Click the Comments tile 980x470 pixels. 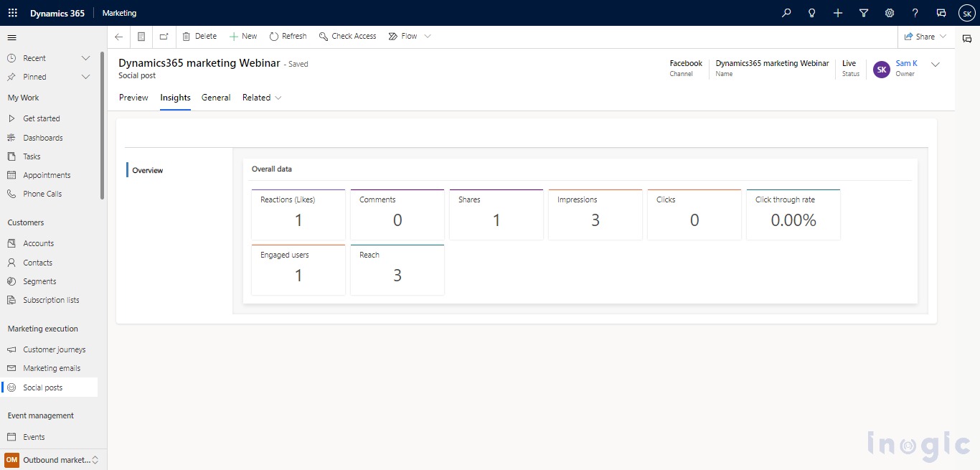397,215
